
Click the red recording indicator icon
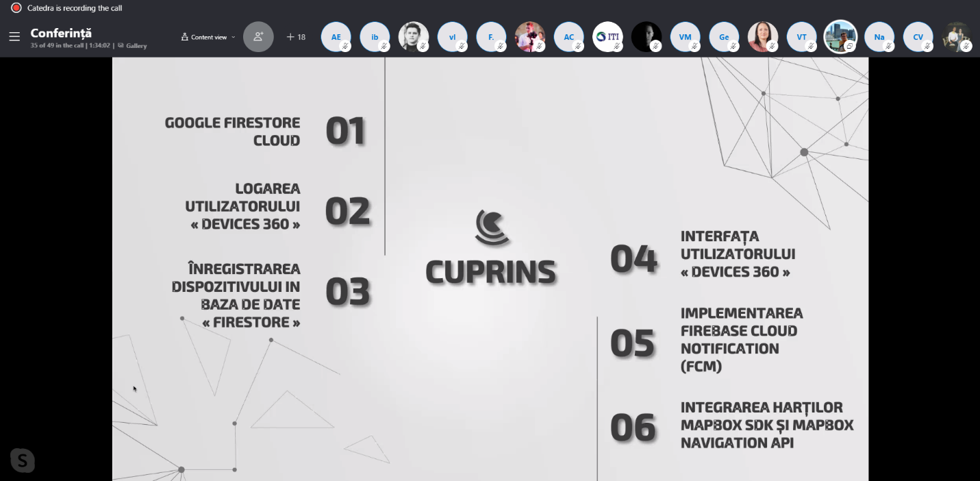16,8
